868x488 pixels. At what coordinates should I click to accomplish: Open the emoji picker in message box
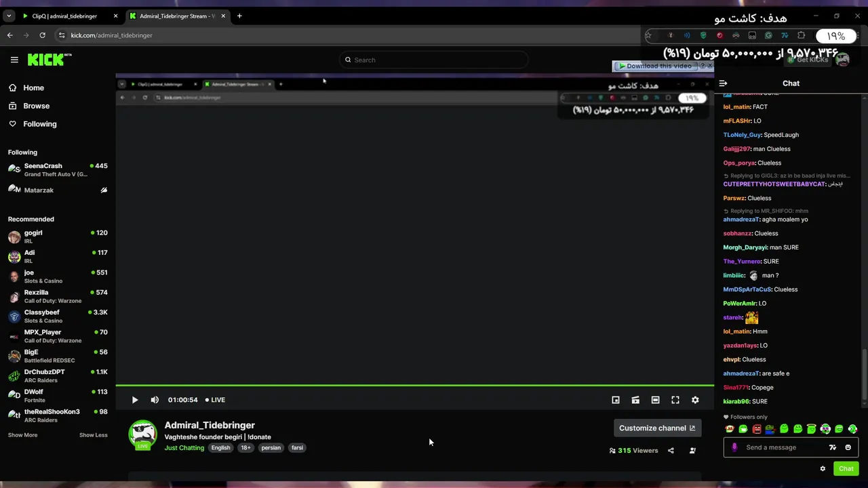click(848, 447)
